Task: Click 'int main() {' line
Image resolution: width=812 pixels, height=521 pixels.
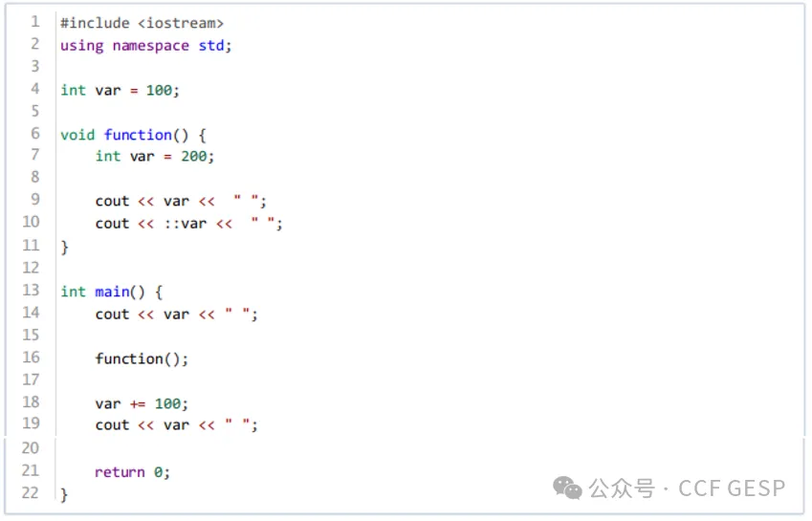Action: pyautogui.click(x=111, y=292)
